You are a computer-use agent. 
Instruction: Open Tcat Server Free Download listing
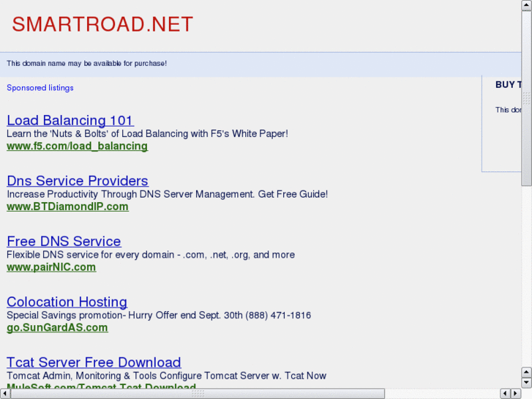[x=94, y=362]
